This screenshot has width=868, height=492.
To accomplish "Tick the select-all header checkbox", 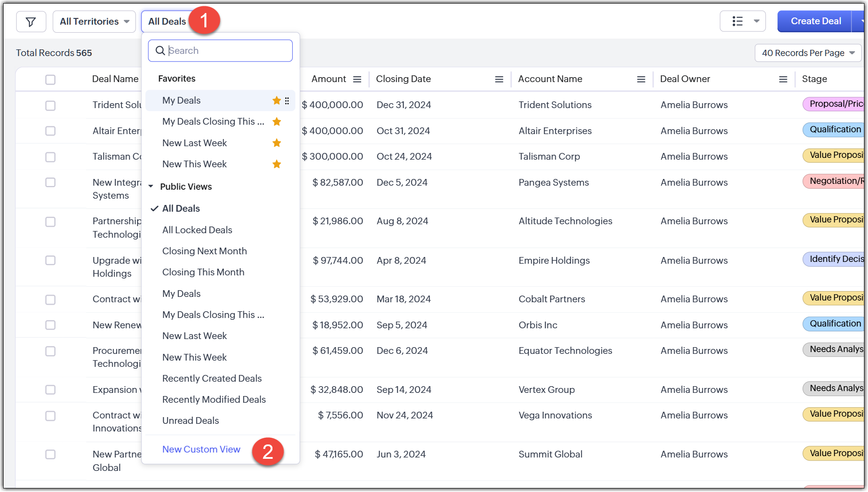I will pos(50,79).
